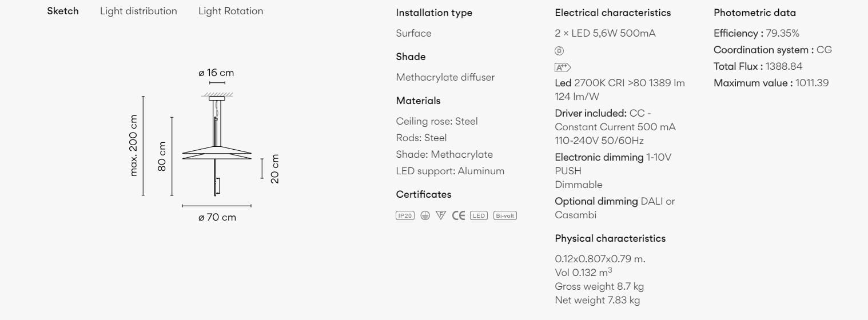Viewport: 868px width, 320px height.
Task: Click the Electrical characteristics heading
Action: (612, 13)
